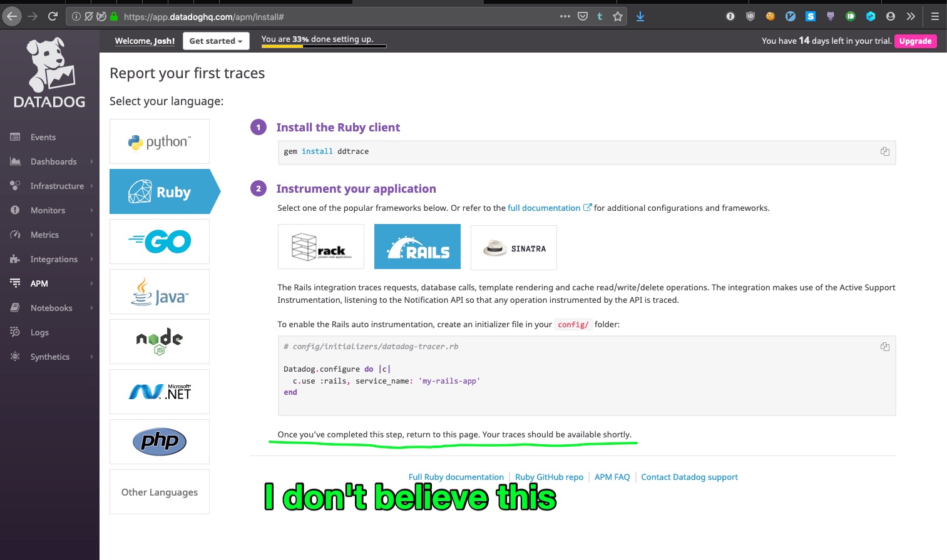Open Notebooks from the sidebar
Image resolution: width=947 pixels, height=560 pixels.
(x=51, y=308)
